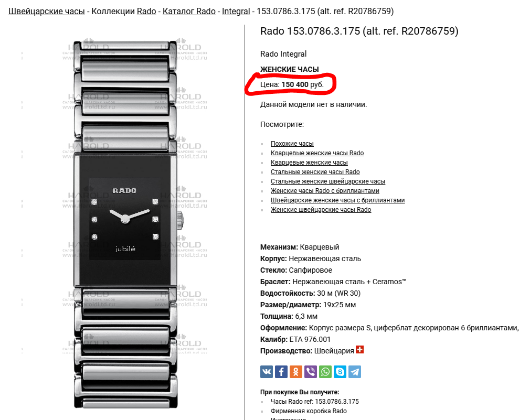Open Женские швейцарские часы Rado link
This screenshot has height=420, width=519.
321,210
